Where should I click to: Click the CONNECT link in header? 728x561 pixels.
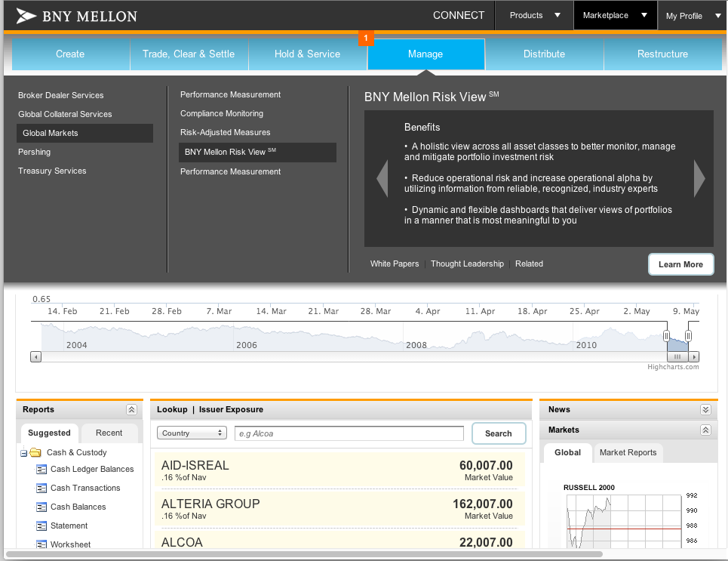coord(459,15)
